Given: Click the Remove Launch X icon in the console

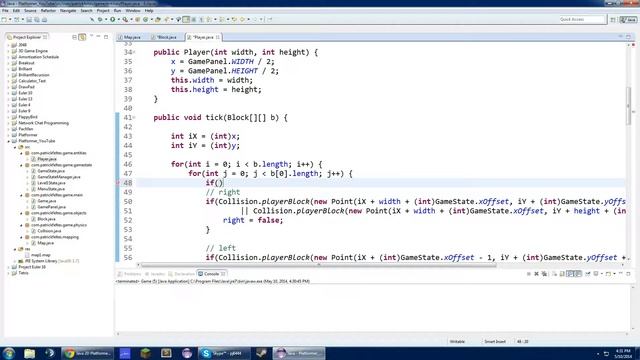Looking at the screenshot, I should 536,274.
